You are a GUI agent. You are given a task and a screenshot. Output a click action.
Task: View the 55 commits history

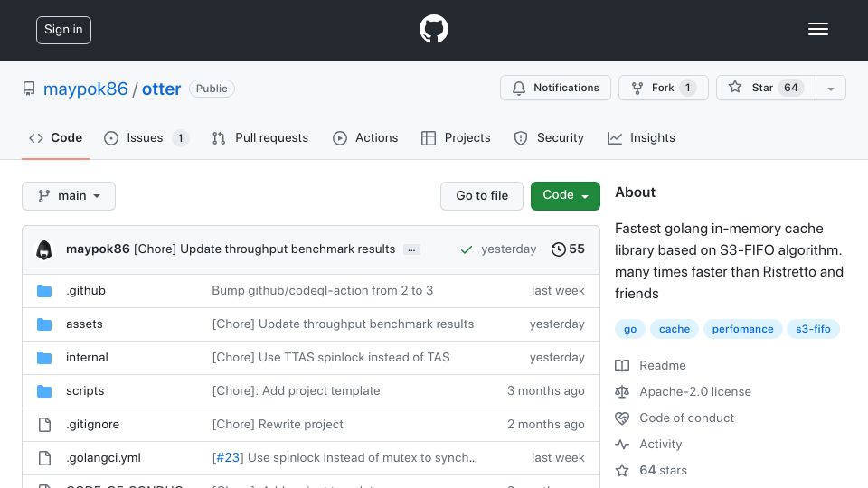(x=568, y=249)
